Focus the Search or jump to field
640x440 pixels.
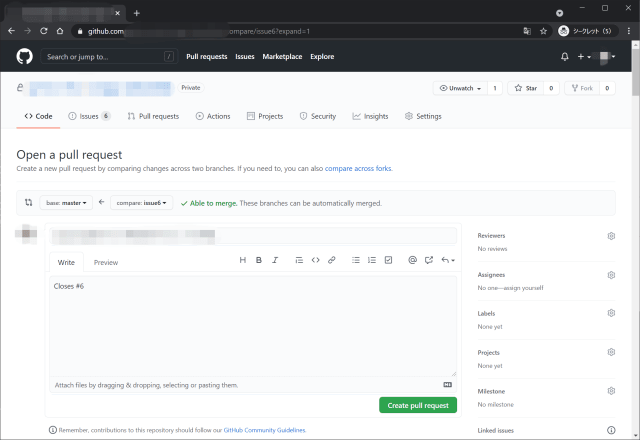(109, 57)
